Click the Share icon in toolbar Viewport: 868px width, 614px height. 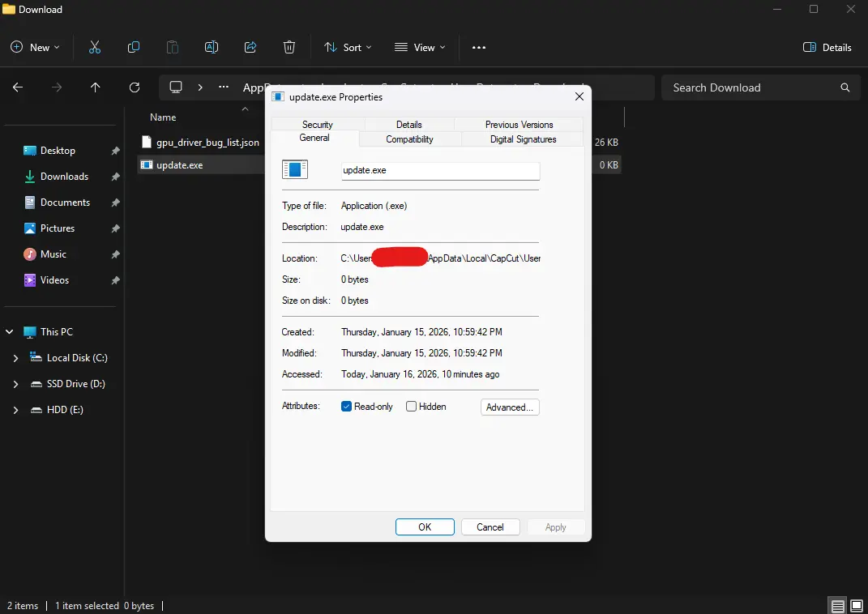pyautogui.click(x=250, y=48)
